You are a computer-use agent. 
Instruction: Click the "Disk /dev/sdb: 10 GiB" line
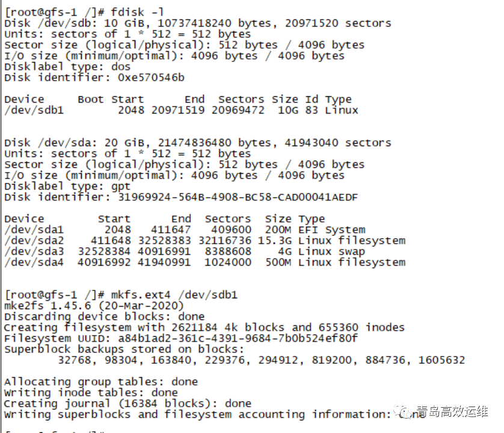coord(197,23)
